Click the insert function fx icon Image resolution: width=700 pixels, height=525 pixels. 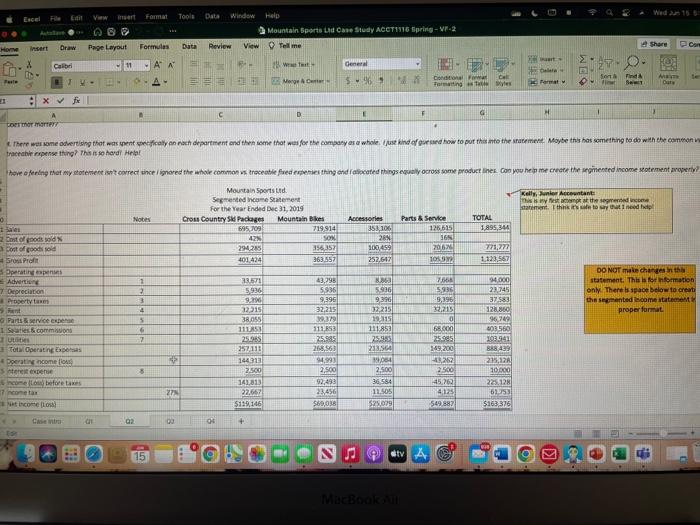click(76, 100)
